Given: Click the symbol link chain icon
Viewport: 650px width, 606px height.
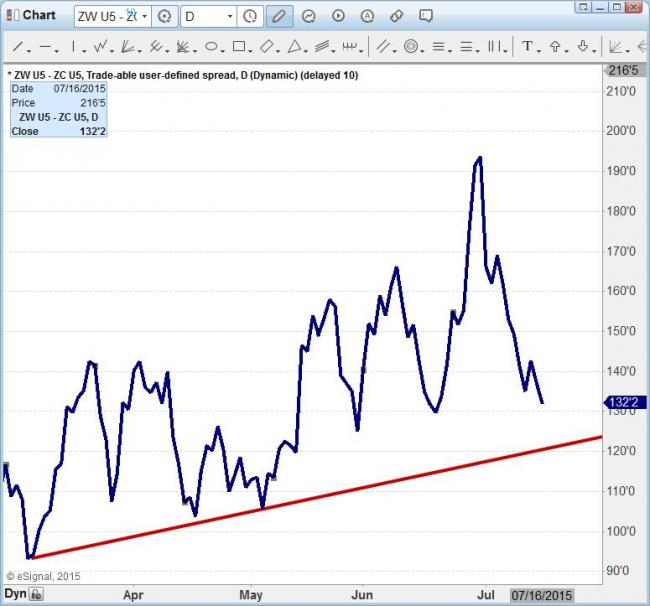Looking at the screenshot, I should coord(397,16).
